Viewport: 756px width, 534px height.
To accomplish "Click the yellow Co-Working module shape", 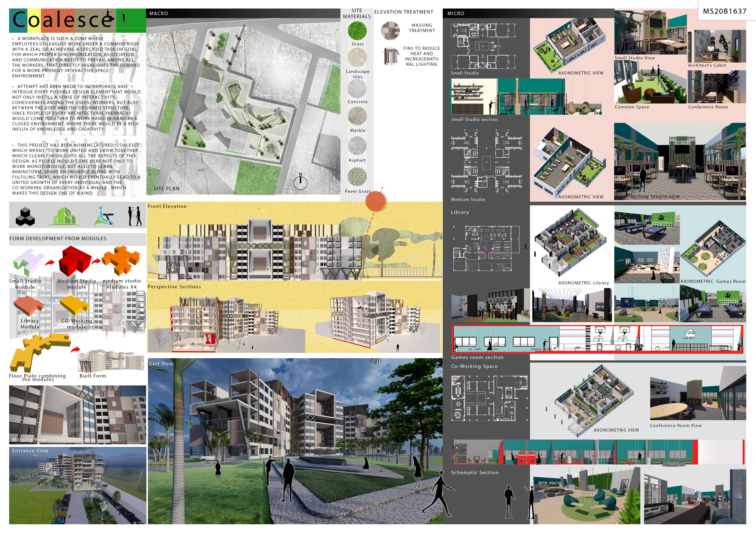I will tap(74, 305).
